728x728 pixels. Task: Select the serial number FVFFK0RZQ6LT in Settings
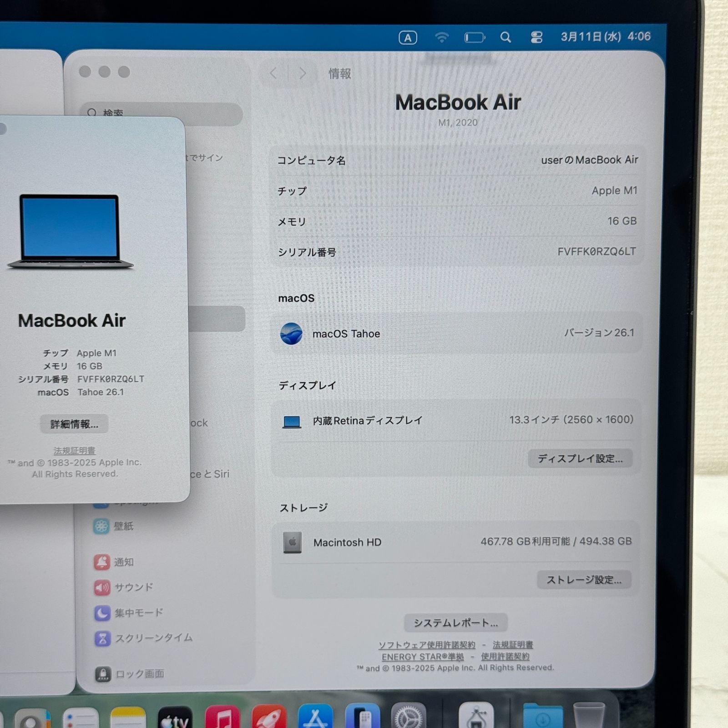597,252
